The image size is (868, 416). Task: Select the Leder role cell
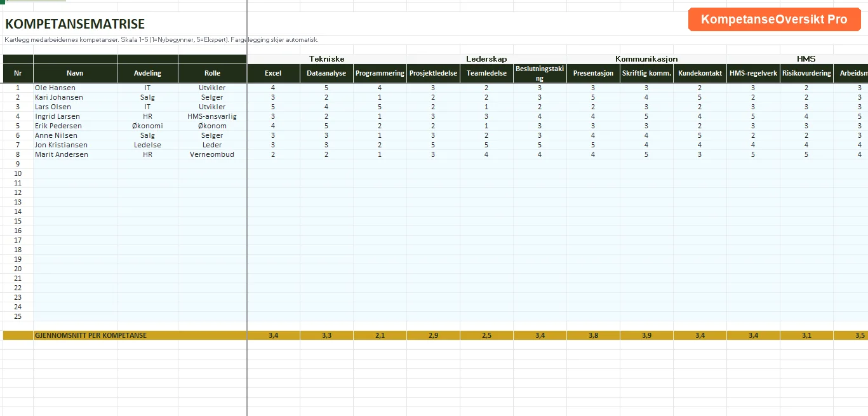212,145
